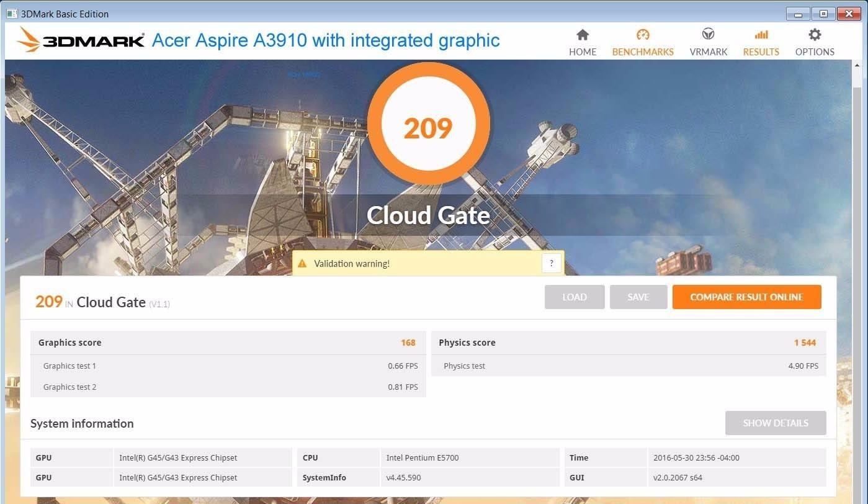Click the Results bar chart icon
The width and height of the screenshot is (868, 504).
(x=761, y=35)
